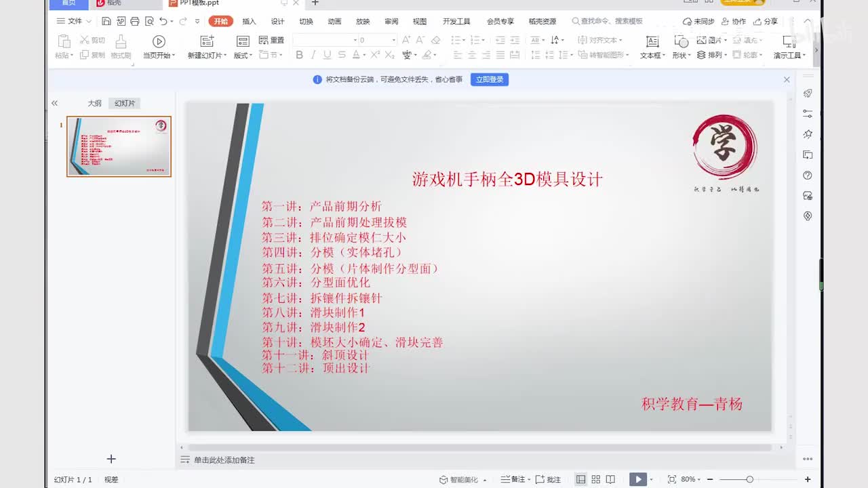
Task: Open the font size dropdown
Action: [393, 40]
